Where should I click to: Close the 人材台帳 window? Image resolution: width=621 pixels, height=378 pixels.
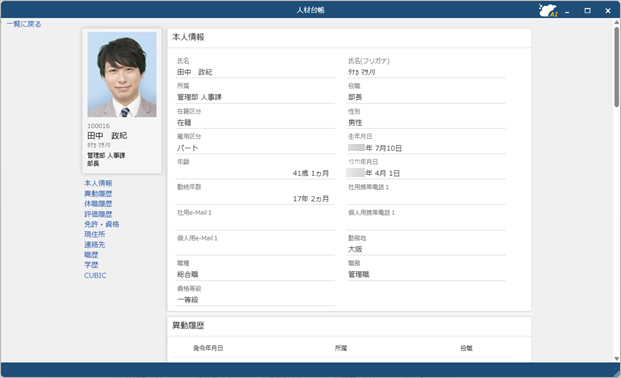[x=608, y=11]
